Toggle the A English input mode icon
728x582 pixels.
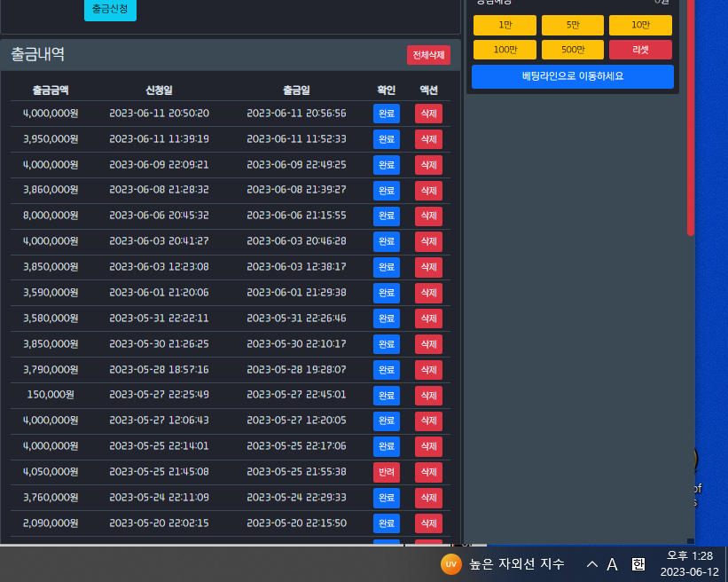[x=613, y=564]
